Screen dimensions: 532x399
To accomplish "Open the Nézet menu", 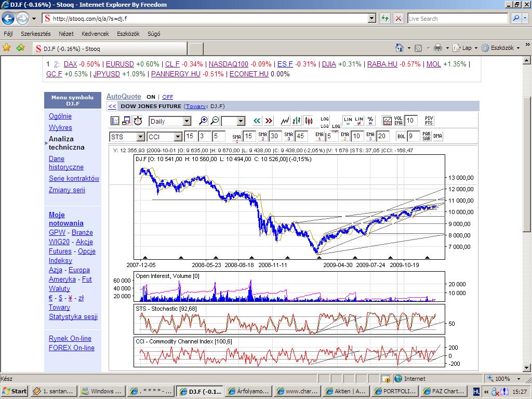I will (x=66, y=34).
